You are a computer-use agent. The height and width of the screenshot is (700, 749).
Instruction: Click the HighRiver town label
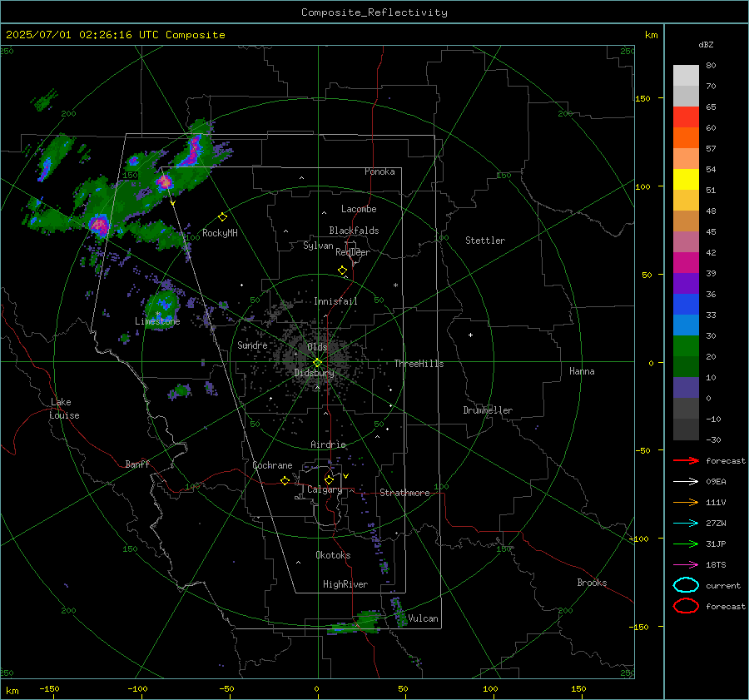(x=345, y=584)
